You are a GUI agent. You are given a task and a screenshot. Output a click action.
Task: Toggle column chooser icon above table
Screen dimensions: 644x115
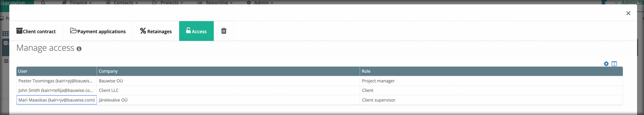tap(614, 64)
